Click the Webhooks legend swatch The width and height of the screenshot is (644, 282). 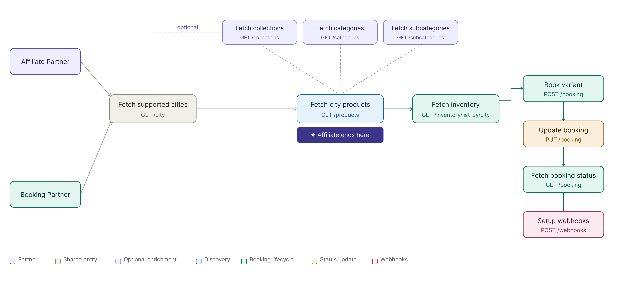tap(375, 261)
